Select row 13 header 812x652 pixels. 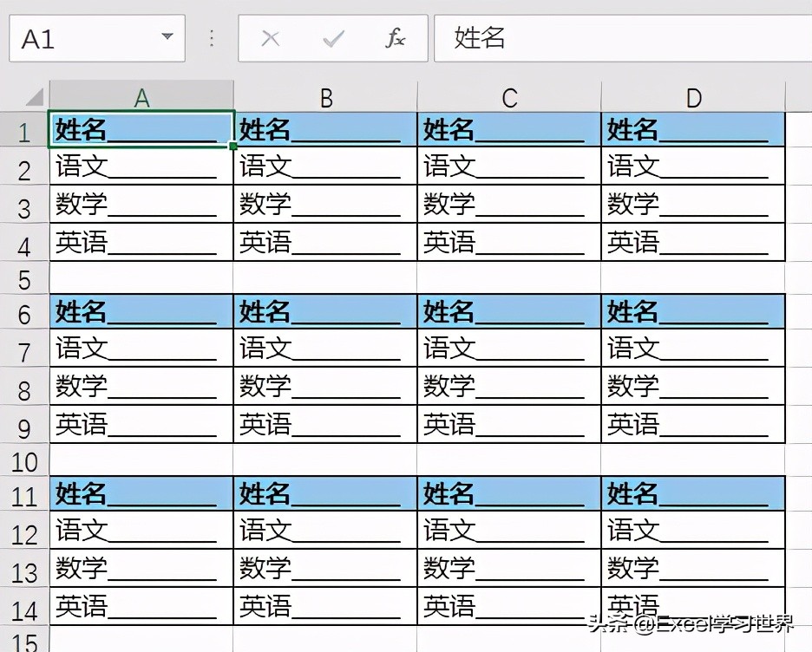24,568
